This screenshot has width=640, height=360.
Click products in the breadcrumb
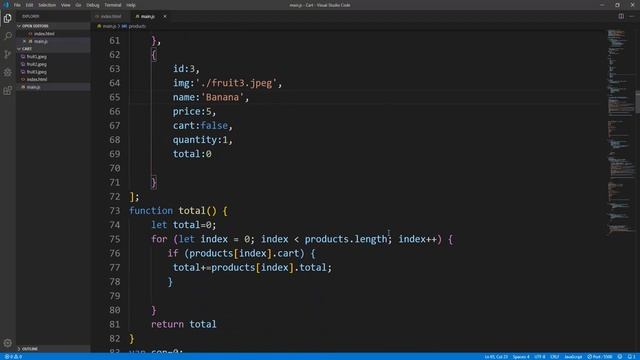(x=137, y=26)
